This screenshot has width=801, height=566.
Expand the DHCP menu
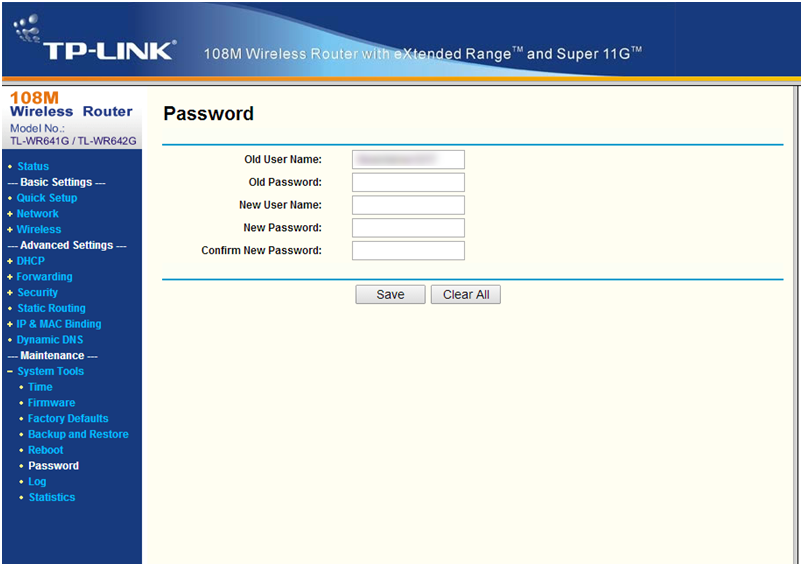point(31,261)
